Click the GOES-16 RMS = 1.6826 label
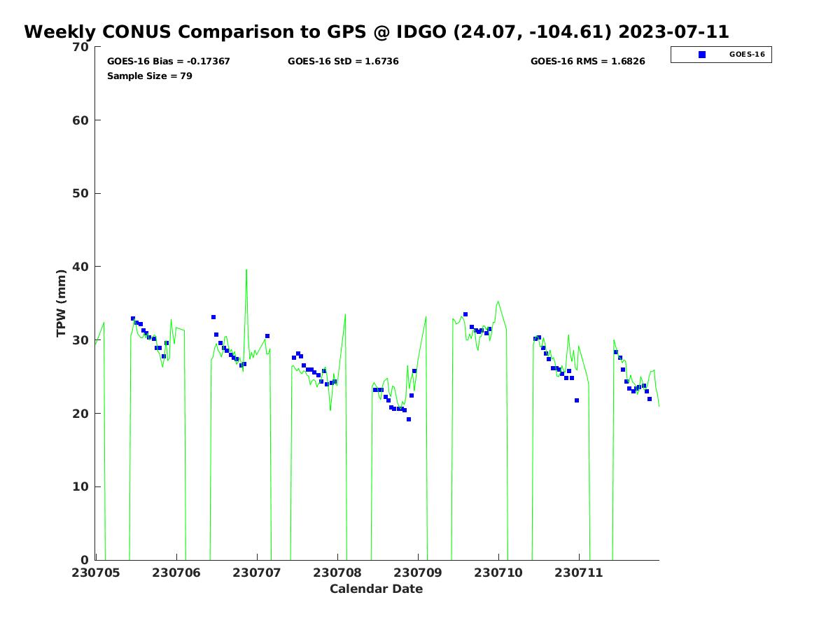840x630 pixels. (588, 62)
